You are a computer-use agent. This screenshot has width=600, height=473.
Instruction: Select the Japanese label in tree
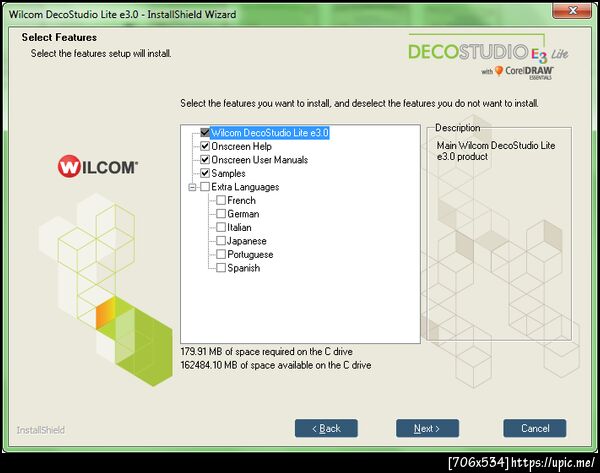click(x=247, y=241)
